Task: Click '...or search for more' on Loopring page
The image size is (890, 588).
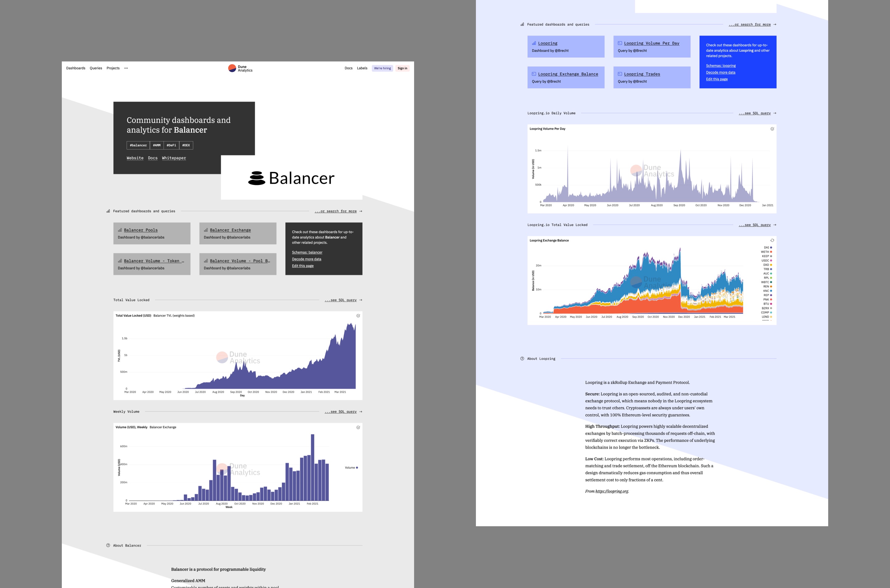Action: (750, 24)
